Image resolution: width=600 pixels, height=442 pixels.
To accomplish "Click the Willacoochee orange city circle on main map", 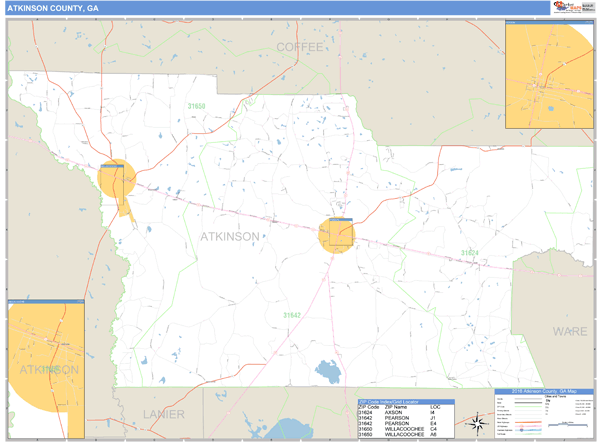I will coord(116,178).
